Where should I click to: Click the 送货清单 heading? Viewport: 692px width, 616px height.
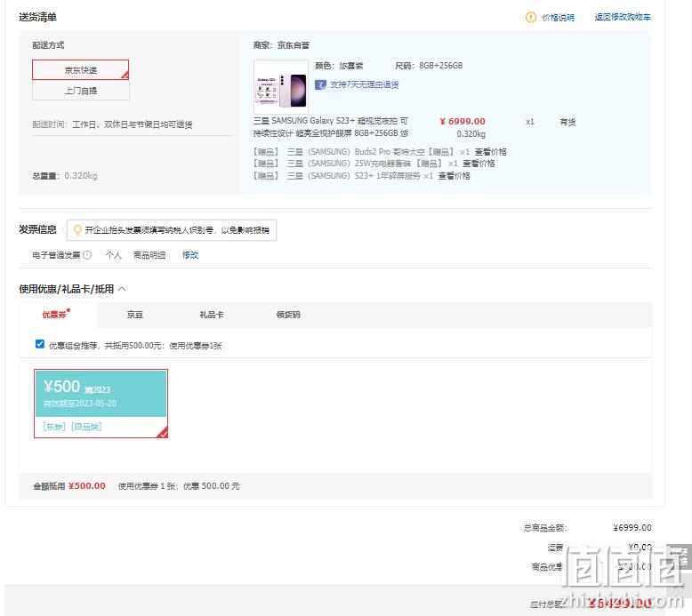point(37,17)
